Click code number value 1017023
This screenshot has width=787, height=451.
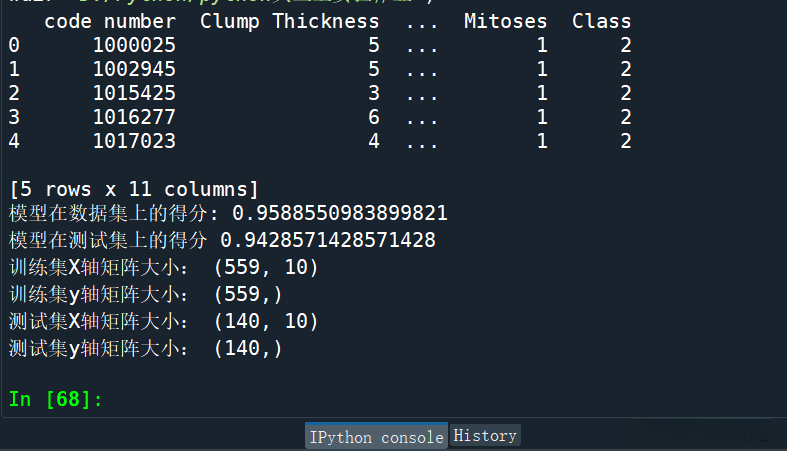[134, 141]
